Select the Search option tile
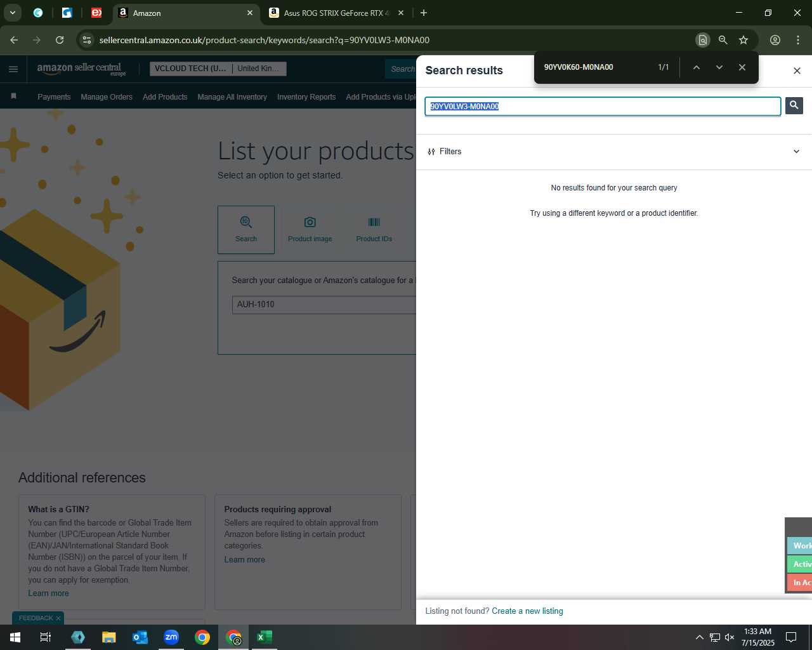 pos(246,230)
